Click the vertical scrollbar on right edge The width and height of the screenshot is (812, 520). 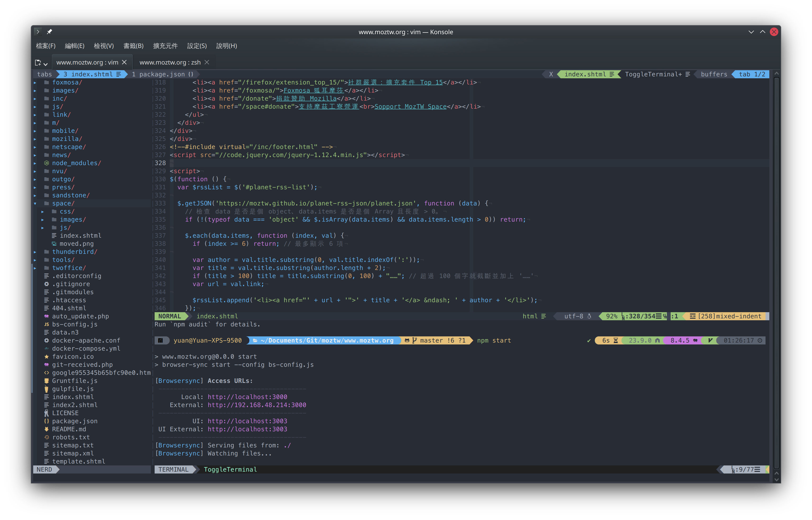(776, 270)
